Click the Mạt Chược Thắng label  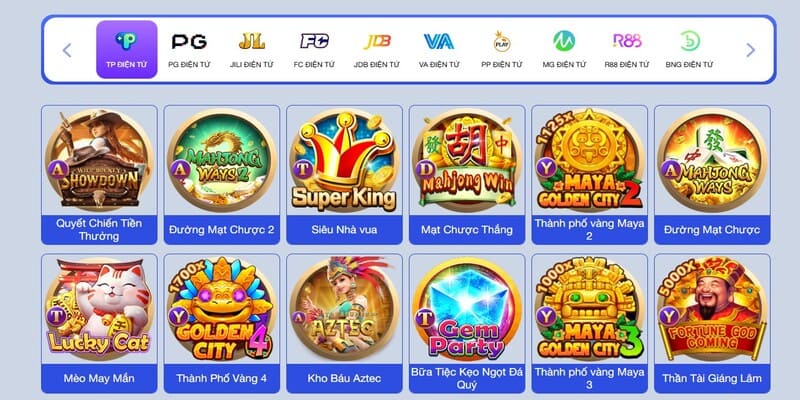[x=467, y=230]
